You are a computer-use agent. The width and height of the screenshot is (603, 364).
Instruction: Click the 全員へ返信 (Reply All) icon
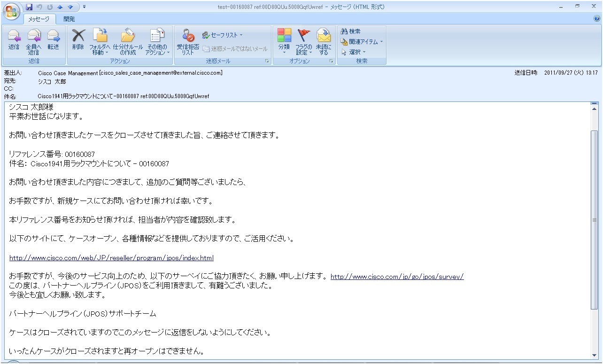[33, 41]
